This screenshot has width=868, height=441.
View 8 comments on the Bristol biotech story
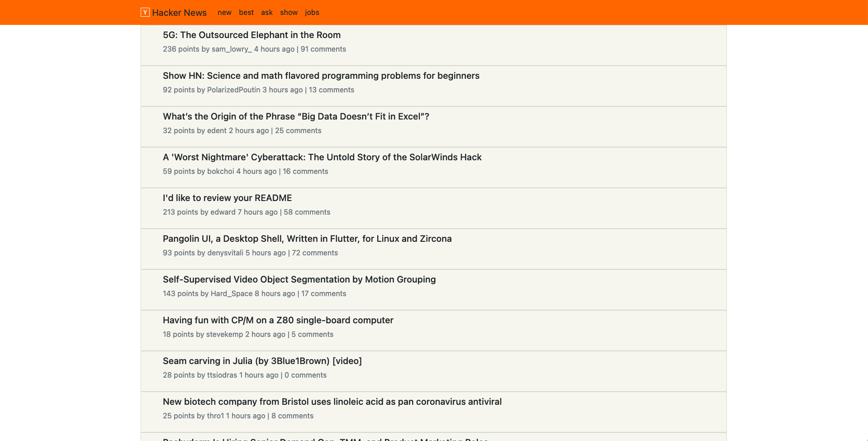pos(292,416)
